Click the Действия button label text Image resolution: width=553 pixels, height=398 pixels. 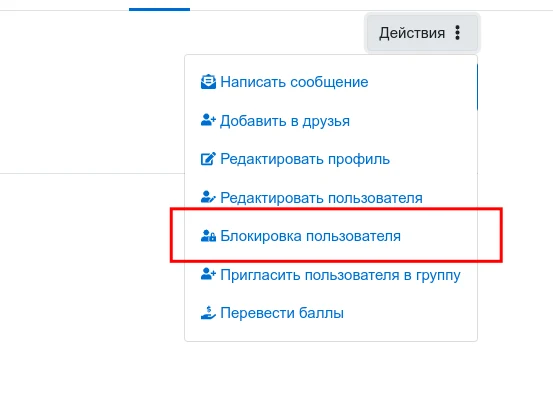point(412,33)
